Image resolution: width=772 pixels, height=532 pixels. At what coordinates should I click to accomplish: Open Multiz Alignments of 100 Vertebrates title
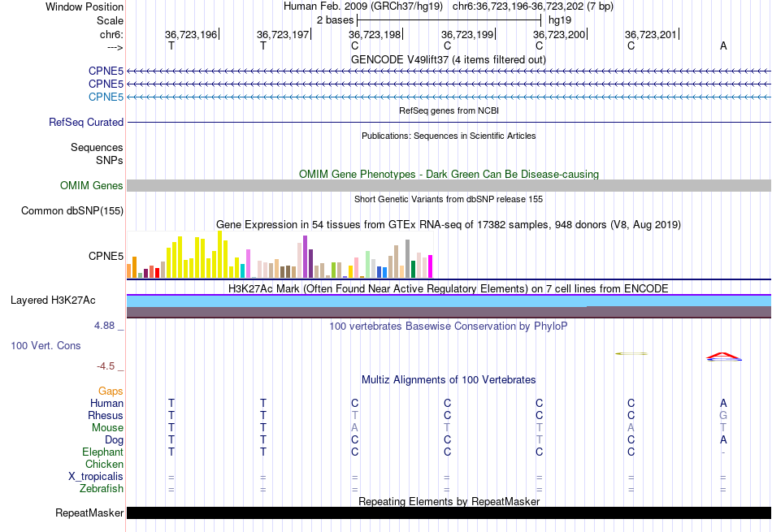click(449, 379)
